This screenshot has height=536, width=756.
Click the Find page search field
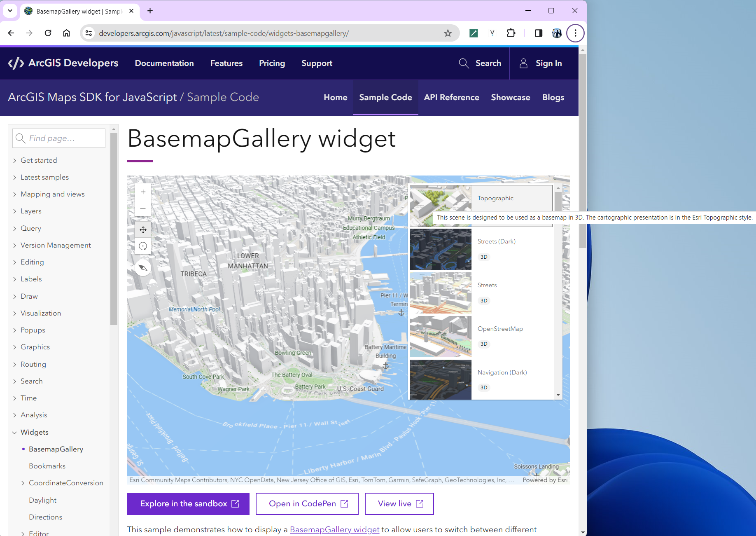click(58, 138)
